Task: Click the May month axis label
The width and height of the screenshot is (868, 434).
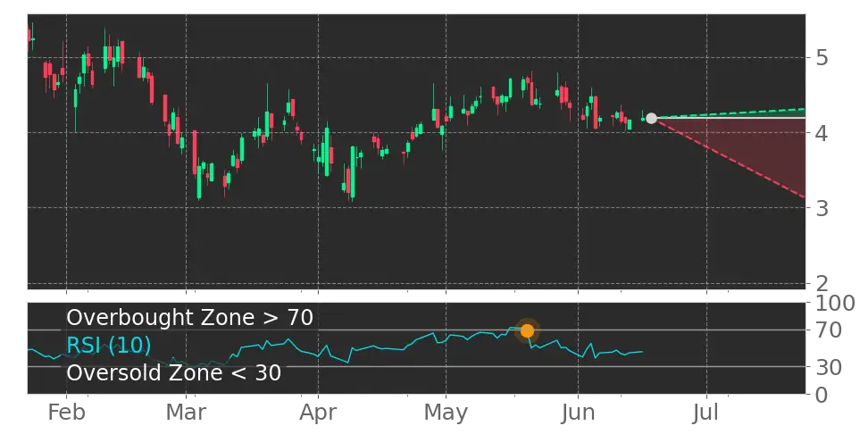Action: (x=446, y=413)
